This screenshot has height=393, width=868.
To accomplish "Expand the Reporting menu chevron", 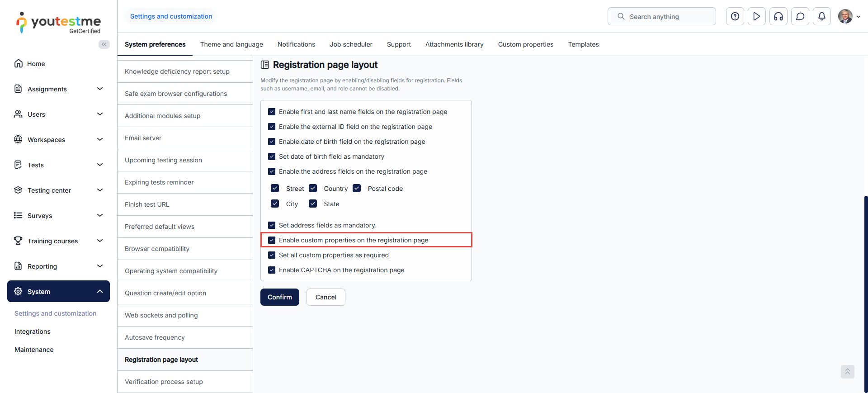I will click(x=100, y=266).
